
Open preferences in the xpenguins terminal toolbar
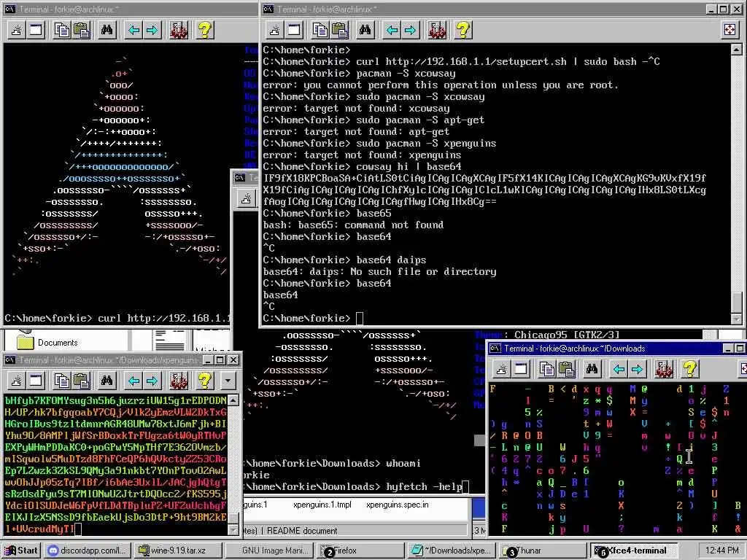coord(179,381)
